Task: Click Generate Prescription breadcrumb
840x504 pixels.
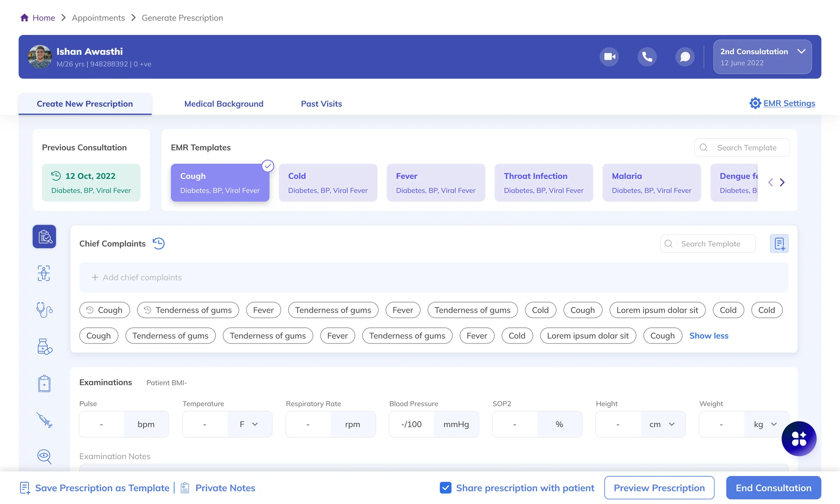Action: pyautogui.click(x=182, y=18)
